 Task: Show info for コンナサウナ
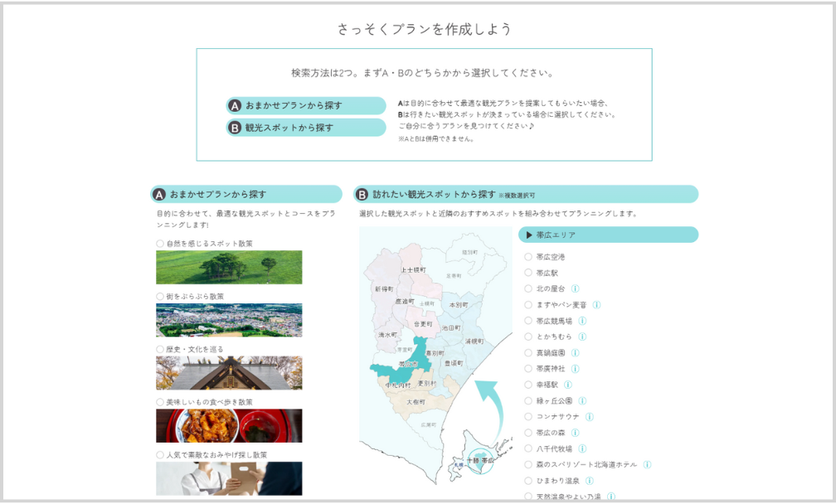click(x=590, y=416)
